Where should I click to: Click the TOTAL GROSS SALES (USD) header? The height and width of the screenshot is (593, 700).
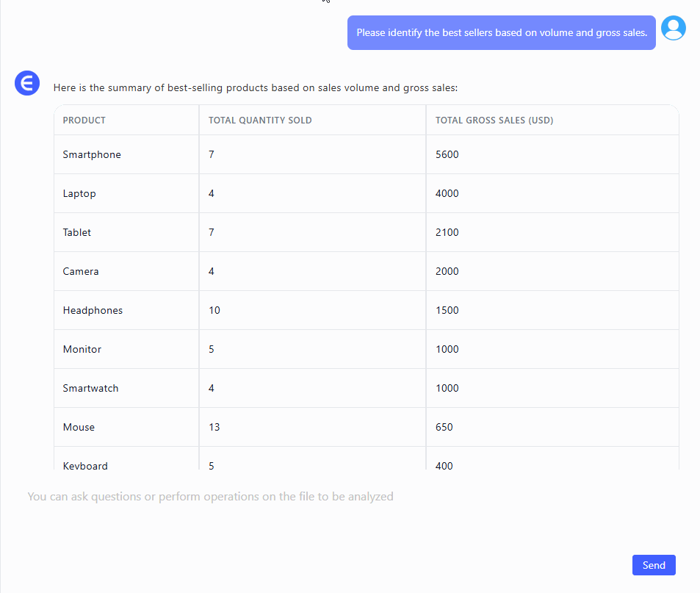point(494,121)
